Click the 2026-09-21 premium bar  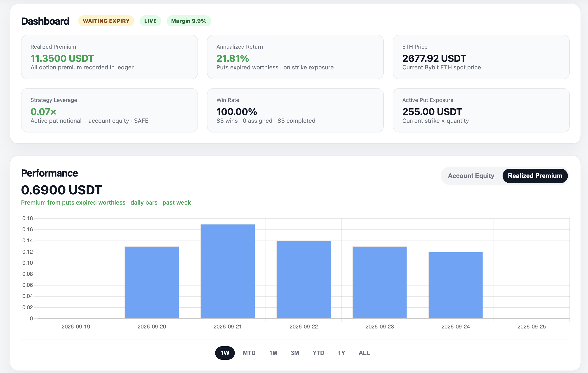tap(228, 271)
